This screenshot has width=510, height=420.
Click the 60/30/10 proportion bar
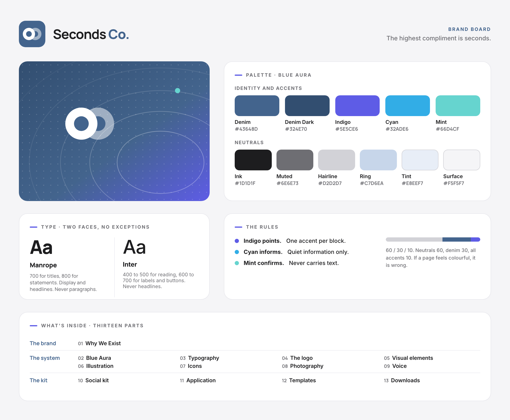pyautogui.click(x=433, y=239)
